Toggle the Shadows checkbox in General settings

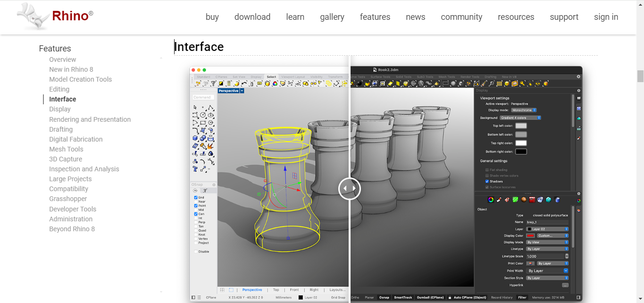click(487, 181)
